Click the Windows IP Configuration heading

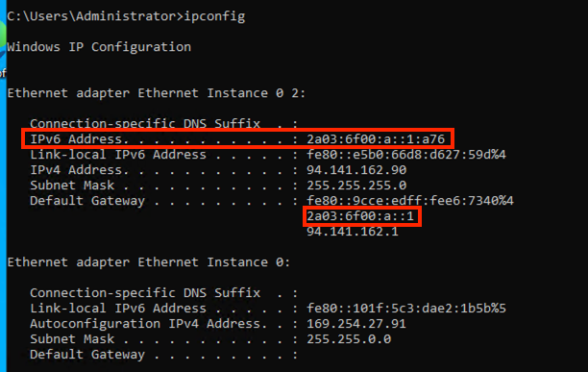(x=99, y=47)
